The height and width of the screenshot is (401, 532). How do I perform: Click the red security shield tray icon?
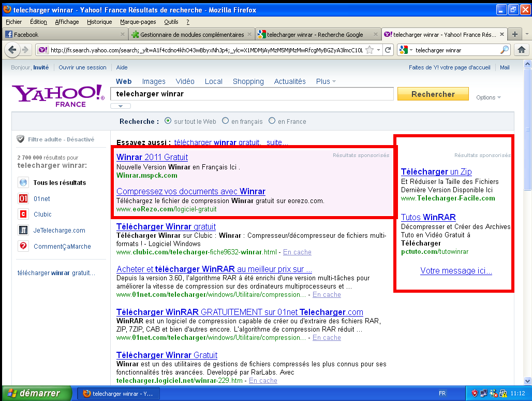[475, 393]
